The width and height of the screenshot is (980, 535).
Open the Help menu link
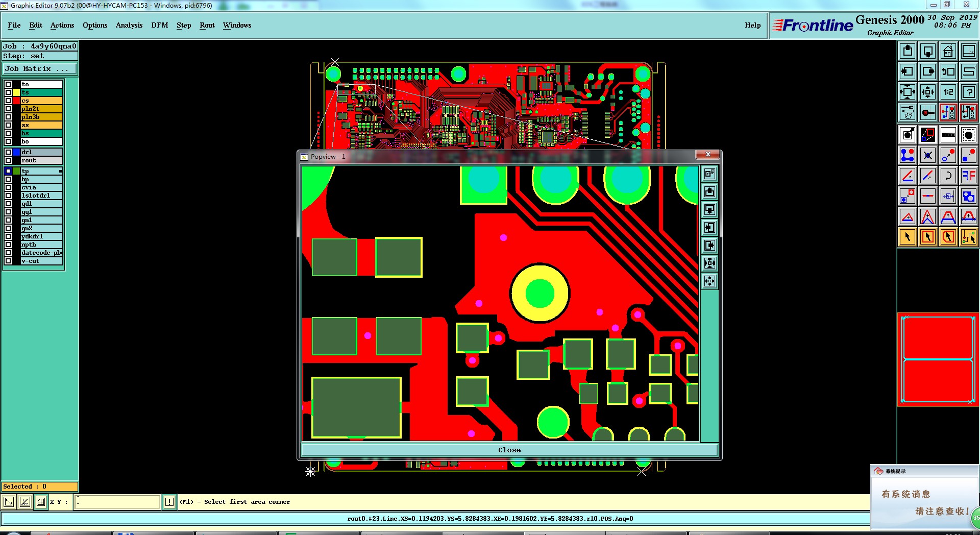pos(752,25)
